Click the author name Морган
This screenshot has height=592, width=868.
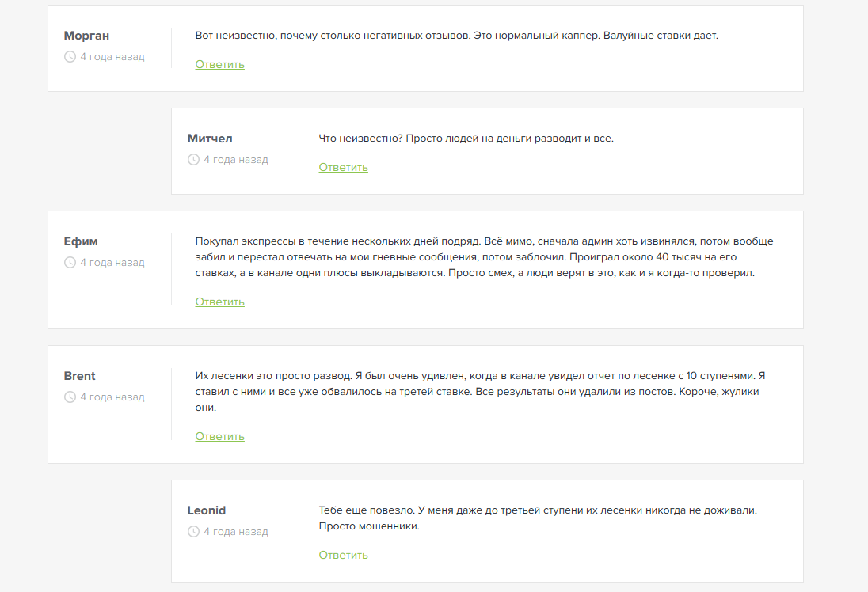[x=86, y=36]
